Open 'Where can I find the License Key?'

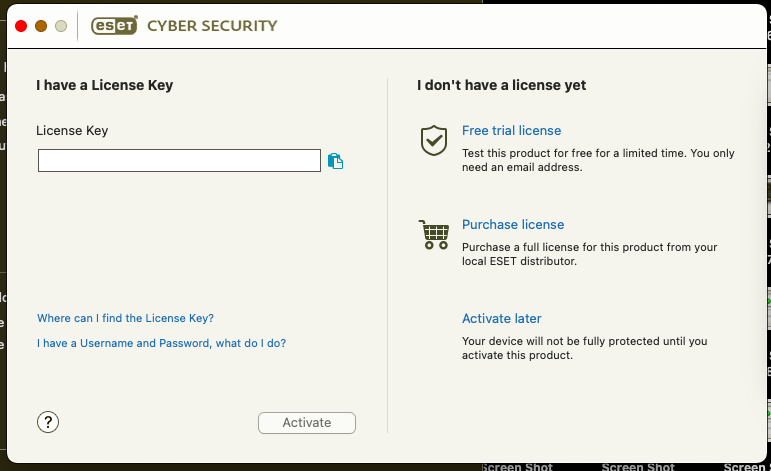click(125, 318)
